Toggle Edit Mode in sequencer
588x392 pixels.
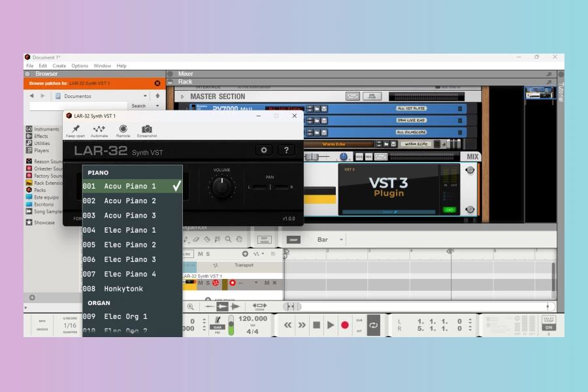point(265,240)
